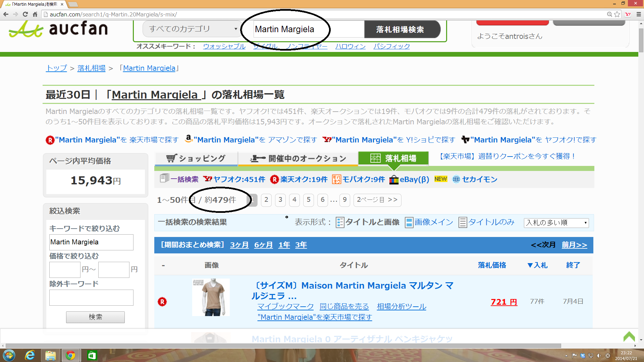Click the browser forward arrow

pyautogui.click(x=15, y=14)
